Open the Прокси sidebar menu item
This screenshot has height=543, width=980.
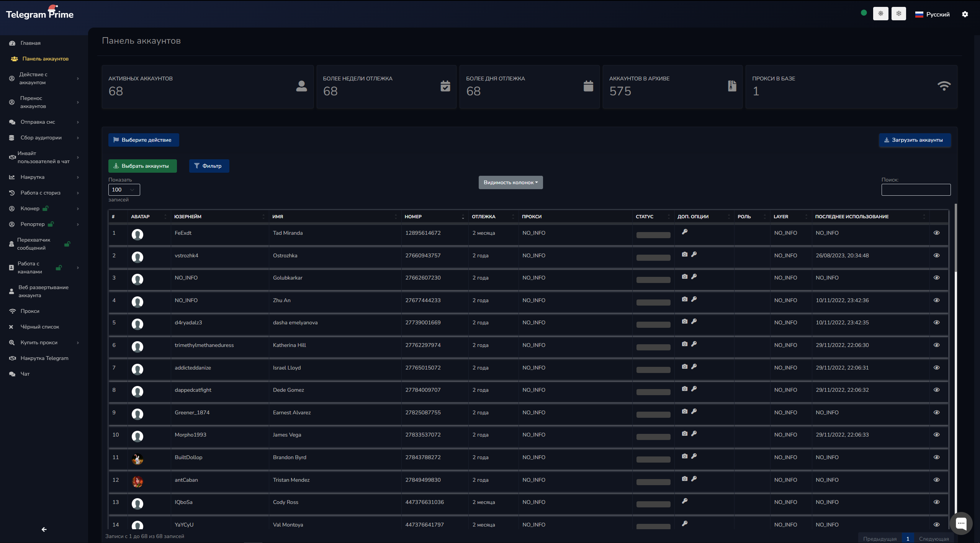pos(30,311)
